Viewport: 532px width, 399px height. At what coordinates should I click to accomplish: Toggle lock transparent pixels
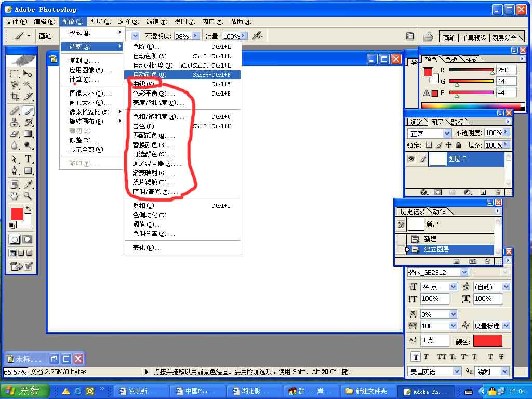pyautogui.click(x=429, y=145)
